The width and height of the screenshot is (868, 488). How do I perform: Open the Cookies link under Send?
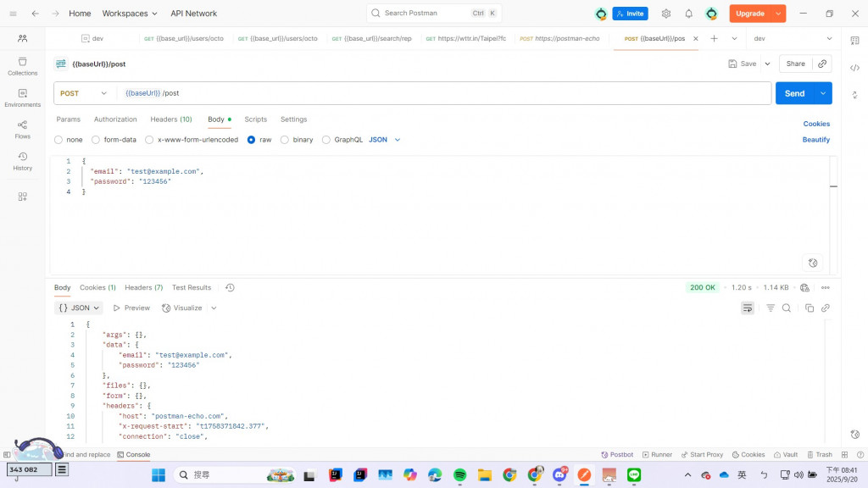click(816, 124)
